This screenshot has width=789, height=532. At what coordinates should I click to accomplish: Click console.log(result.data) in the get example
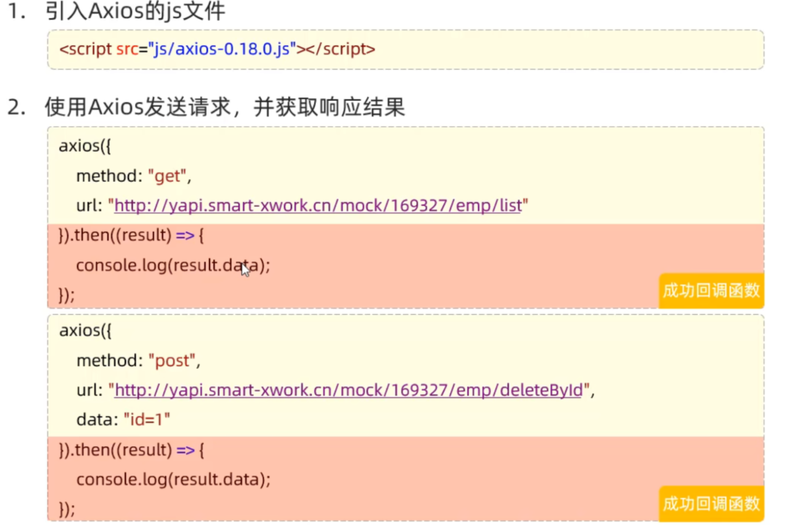pyautogui.click(x=173, y=266)
